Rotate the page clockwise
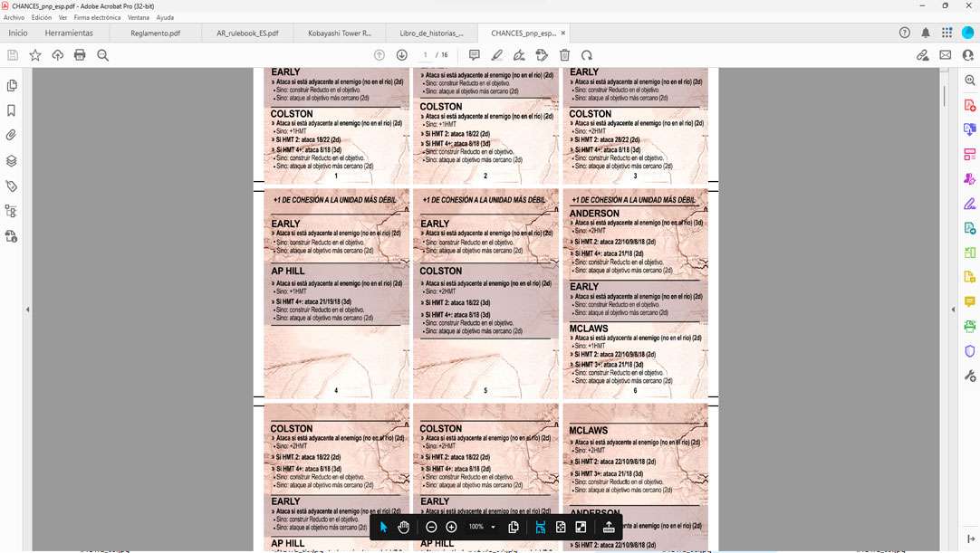Screen dimensions: 980x553 [586, 55]
